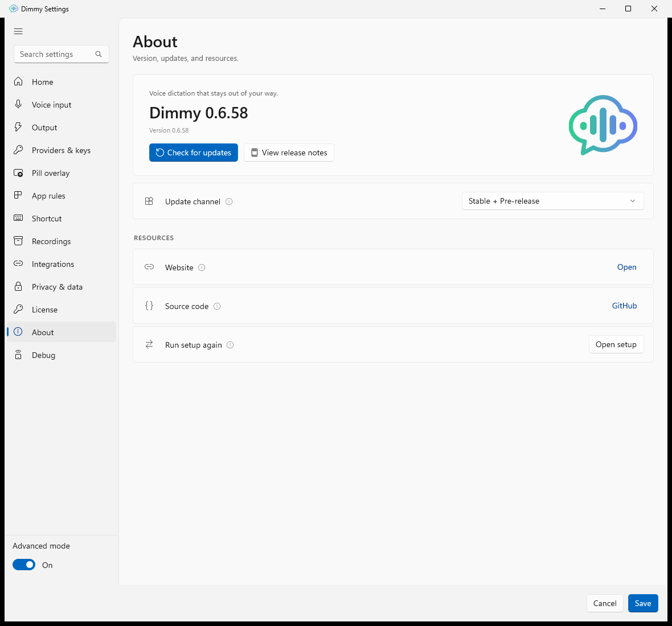Click the RESOURCES section heading
The height and width of the screenshot is (626, 672).
pos(153,238)
